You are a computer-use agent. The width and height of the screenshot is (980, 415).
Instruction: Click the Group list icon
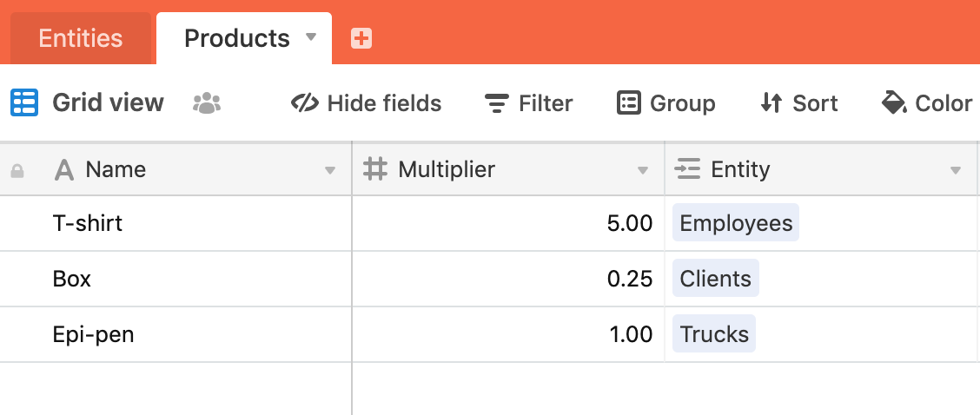click(629, 102)
